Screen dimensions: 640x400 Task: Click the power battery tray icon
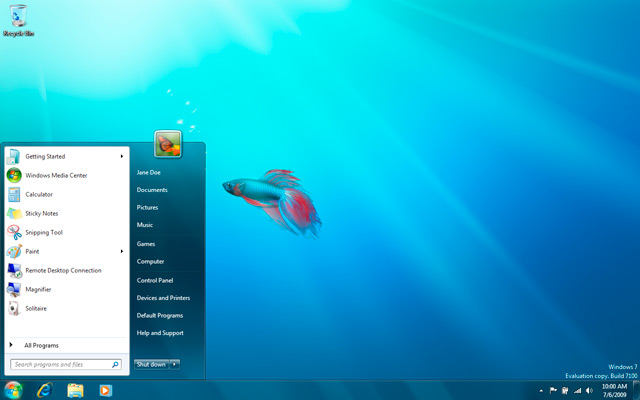pos(565,391)
